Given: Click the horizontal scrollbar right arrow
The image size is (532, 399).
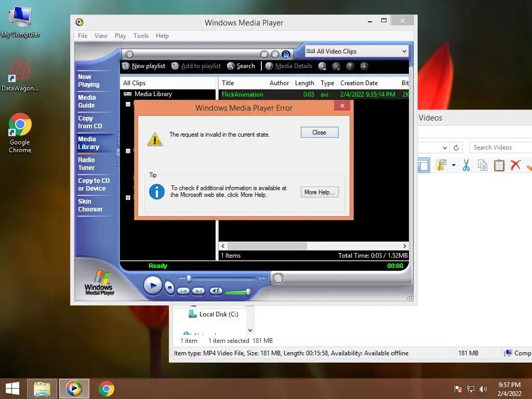Looking at the screenshot, I should pos(404,246).
